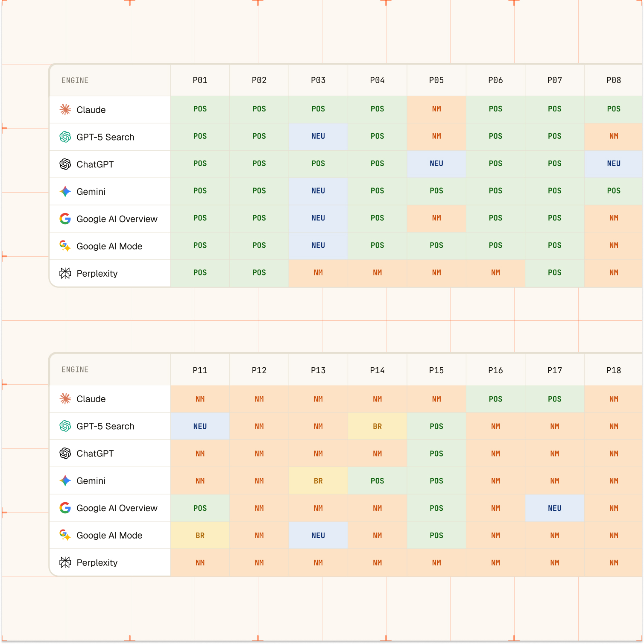The height and width of the screenshot is (644, 644).
Task: Click Gemini's POS cell under P14
Action: 378,481
